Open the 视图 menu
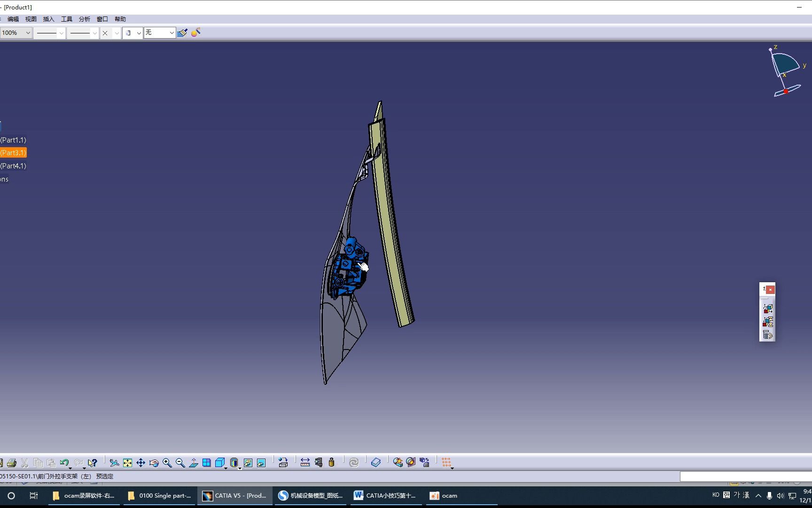This screenshot has width=812, height=508. point(31,19)
